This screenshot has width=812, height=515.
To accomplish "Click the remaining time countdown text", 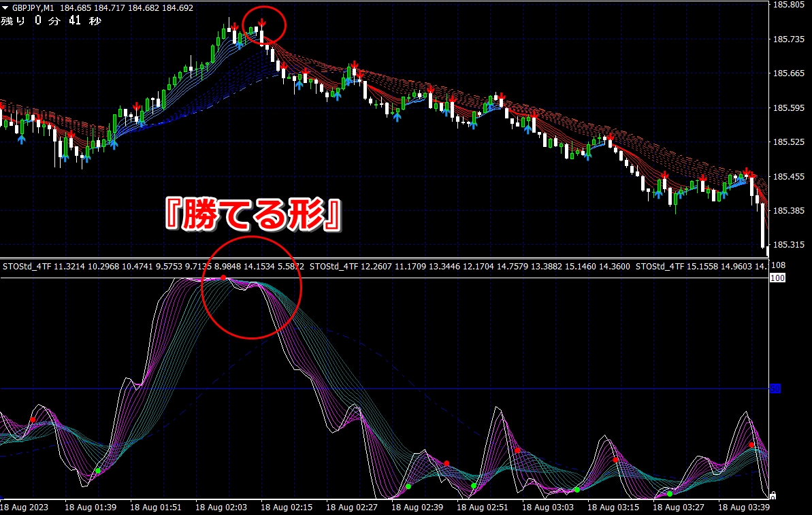I will pyautogui.click(x=51, y=21).
